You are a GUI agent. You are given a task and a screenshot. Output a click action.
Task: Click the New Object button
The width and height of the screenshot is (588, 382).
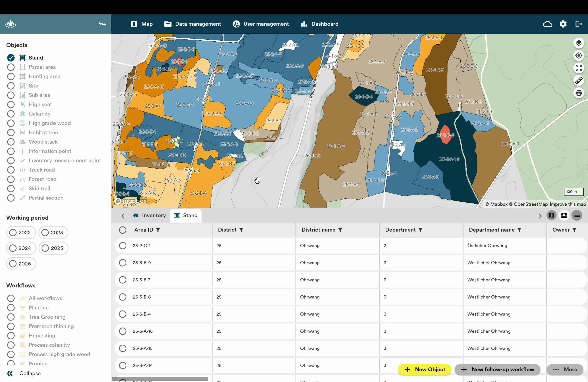point(424,369)
